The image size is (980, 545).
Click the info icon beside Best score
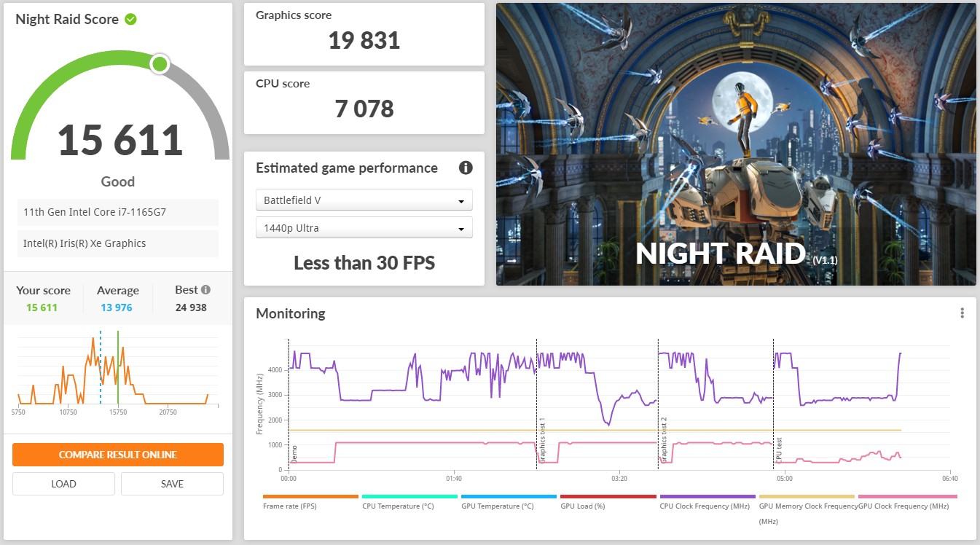click(x=205, y=290)
